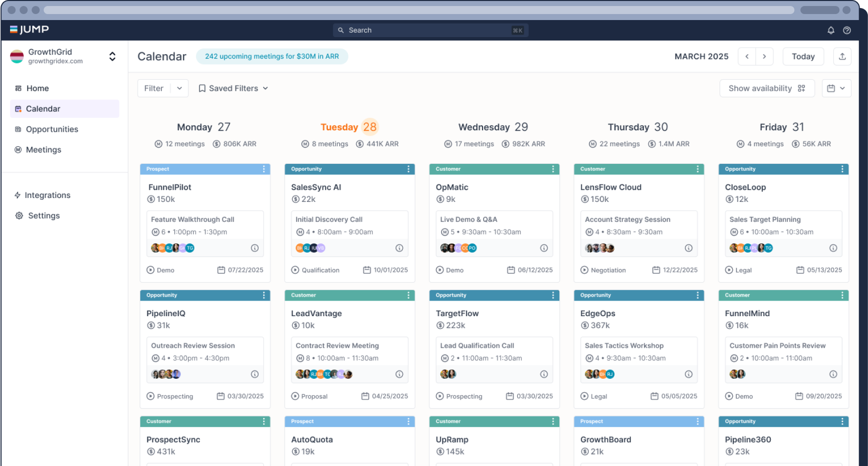Open the PipelineIQ card three-dot menu

click(264, 296)
